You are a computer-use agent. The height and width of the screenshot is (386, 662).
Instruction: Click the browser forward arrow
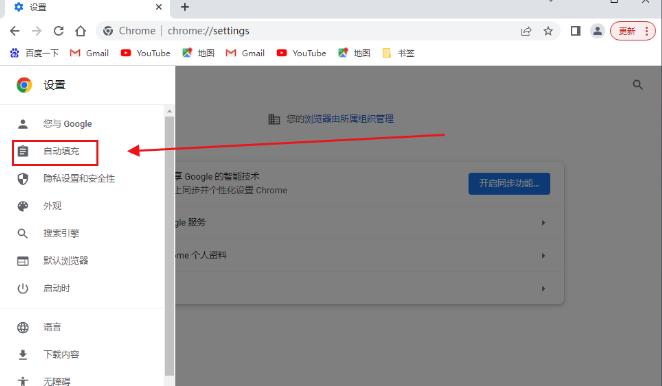click(37, 31)
